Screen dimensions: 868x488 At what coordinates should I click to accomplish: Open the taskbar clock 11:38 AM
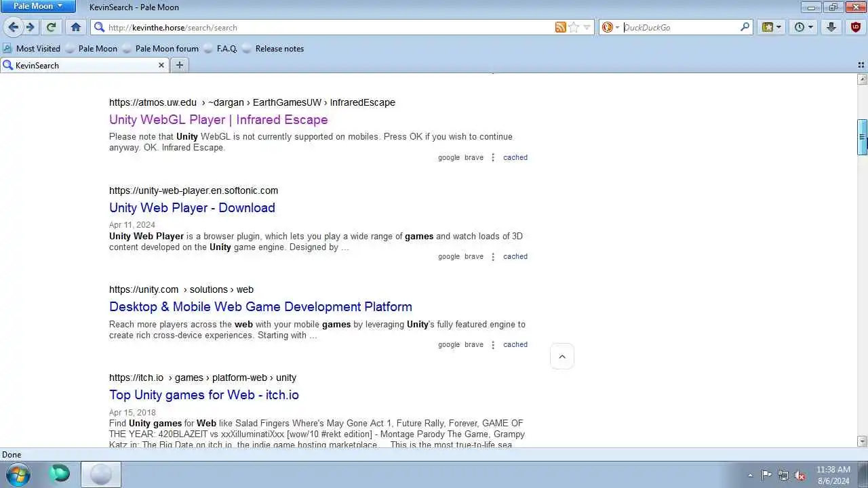pyautogui.click(x=833, y=475)
